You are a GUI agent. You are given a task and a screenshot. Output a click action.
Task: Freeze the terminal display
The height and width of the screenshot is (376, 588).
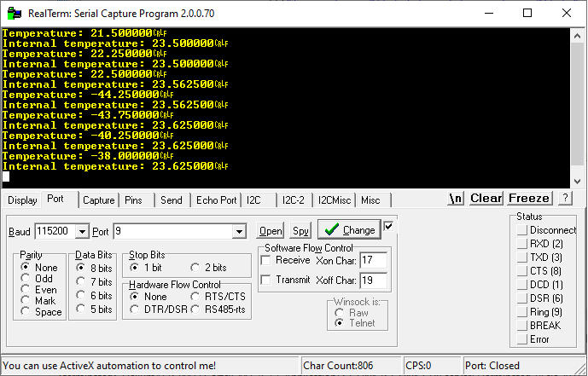click(529, 198)
